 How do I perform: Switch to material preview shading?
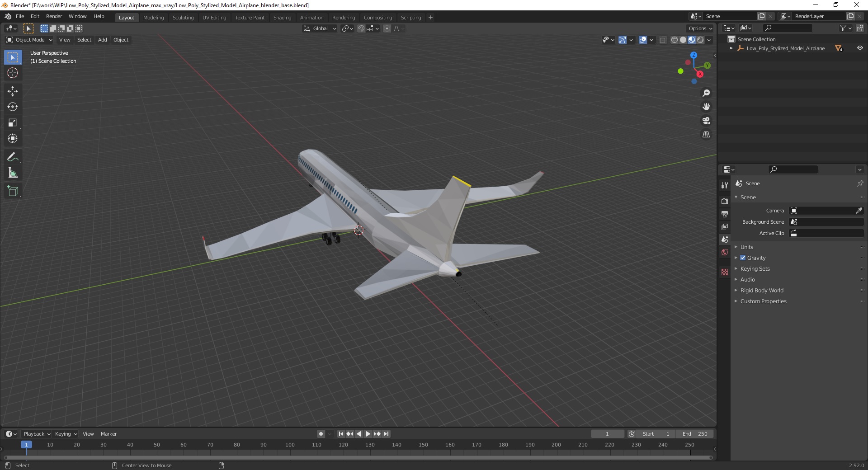tap(692, 40)
